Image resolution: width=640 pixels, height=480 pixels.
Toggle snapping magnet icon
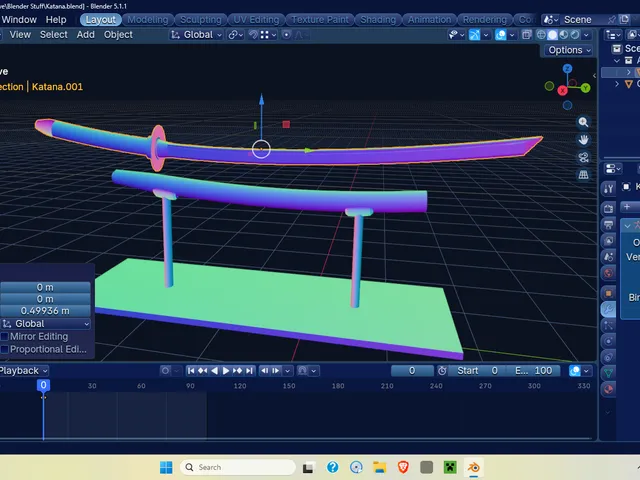[x=253, y=35]
